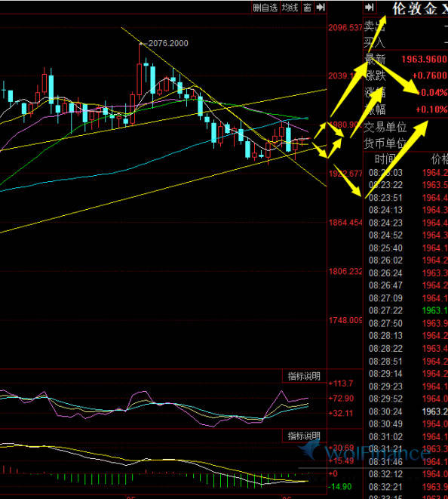Select the tick row at 08:29:14

[408, 374]
